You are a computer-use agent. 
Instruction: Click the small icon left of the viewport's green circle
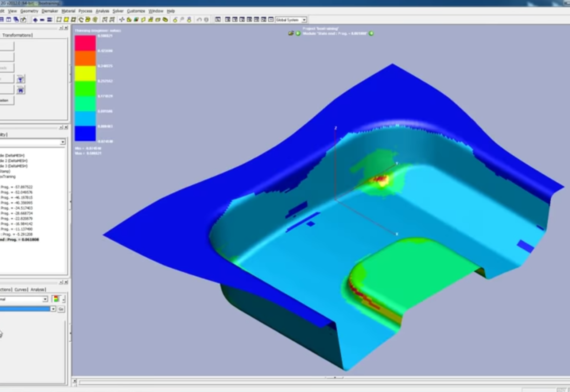pos(291,33)
